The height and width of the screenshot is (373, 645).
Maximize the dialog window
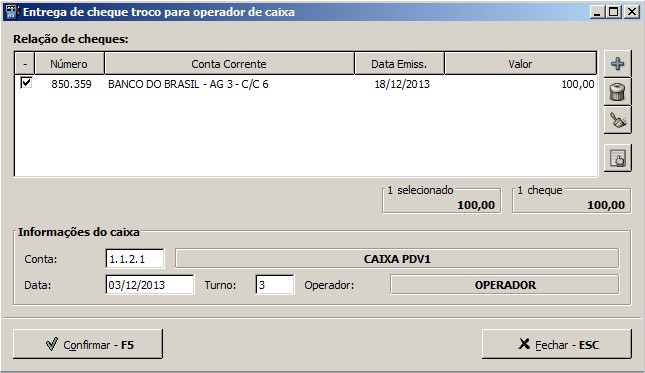tap(613, 12)
